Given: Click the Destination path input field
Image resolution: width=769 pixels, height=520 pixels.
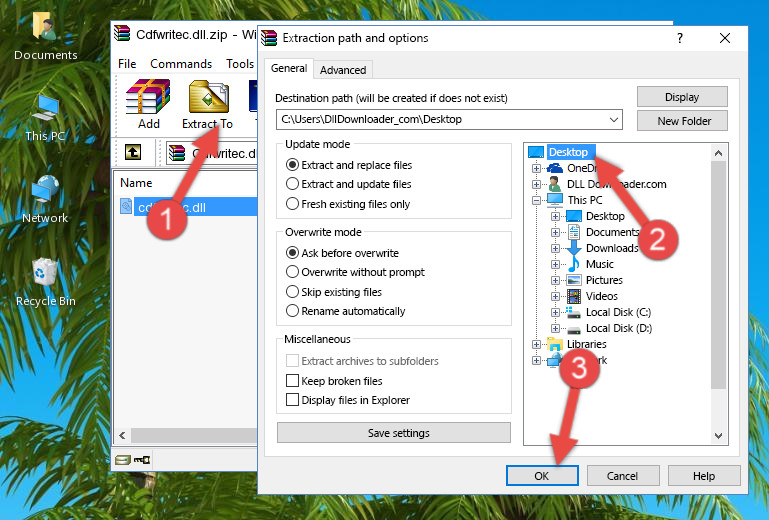Looking at the screenshot, I should 449,120.
